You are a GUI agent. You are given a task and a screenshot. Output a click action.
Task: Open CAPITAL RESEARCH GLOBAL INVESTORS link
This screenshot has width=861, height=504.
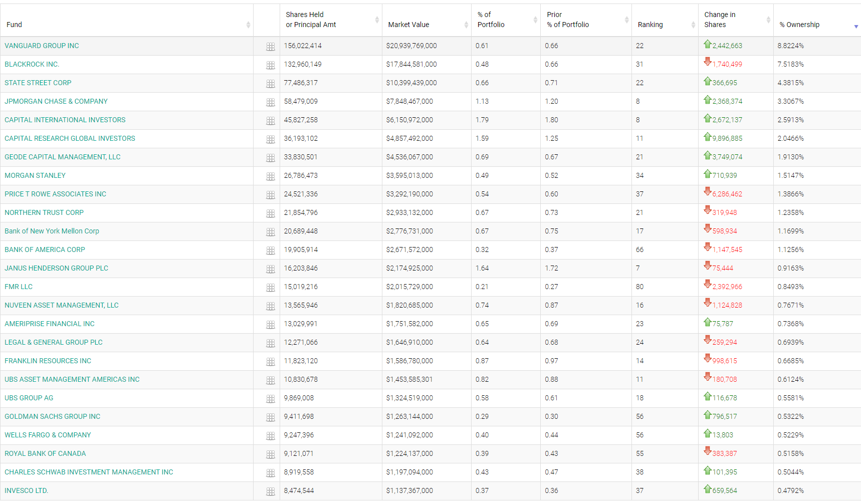pos(70,138)
